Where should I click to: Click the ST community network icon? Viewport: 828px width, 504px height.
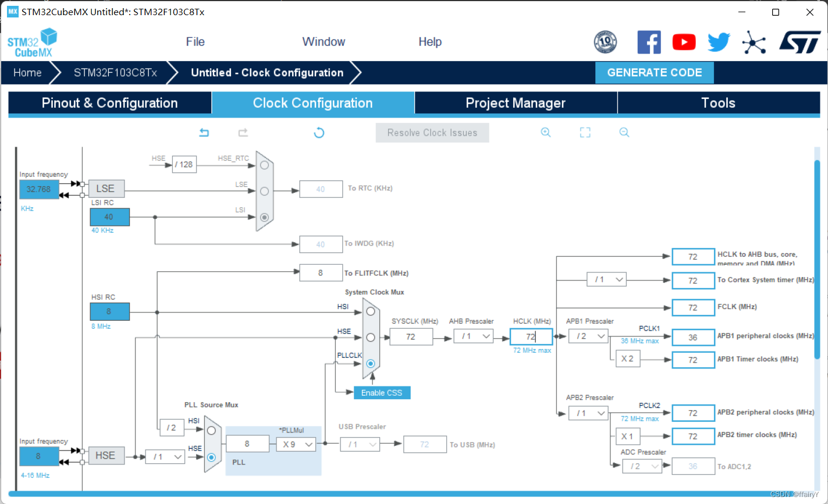pyautogui.click(x=754, y=42)
